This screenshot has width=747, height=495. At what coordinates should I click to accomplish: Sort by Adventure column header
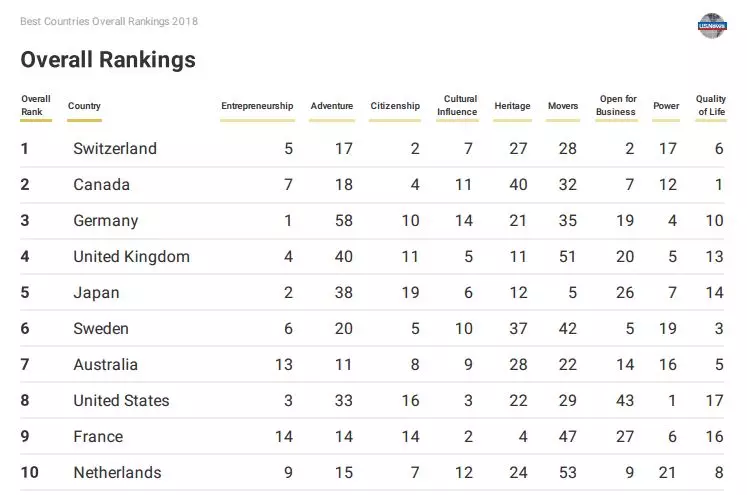pos(332,106)
